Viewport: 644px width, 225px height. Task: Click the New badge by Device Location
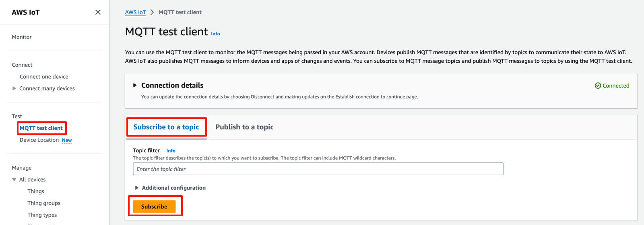[x=67, y=140]
